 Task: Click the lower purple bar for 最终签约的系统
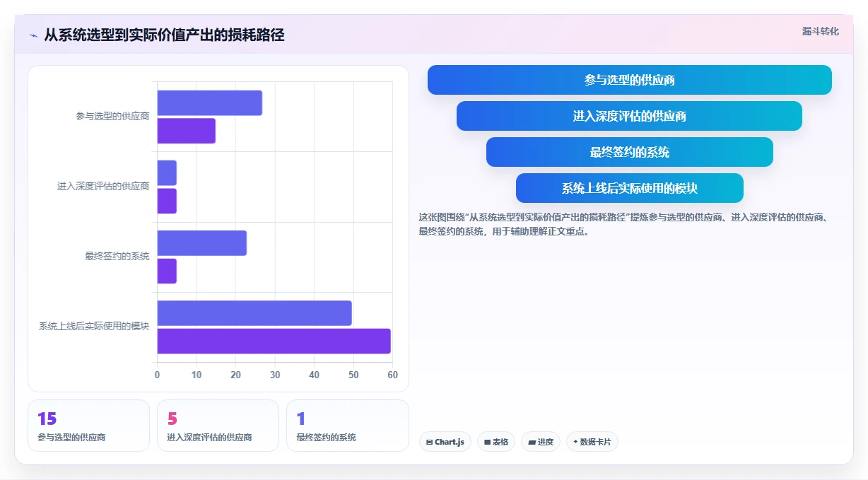pos(167,271)
